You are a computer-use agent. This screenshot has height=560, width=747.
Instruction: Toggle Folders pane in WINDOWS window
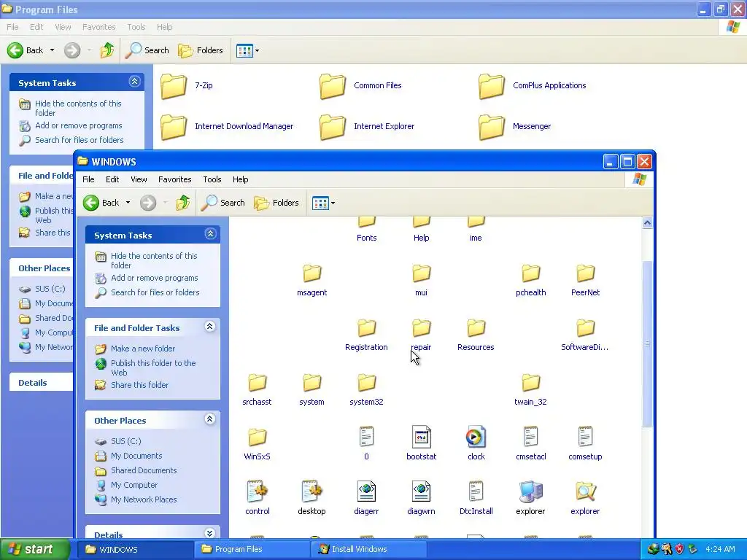click(276, 203)
